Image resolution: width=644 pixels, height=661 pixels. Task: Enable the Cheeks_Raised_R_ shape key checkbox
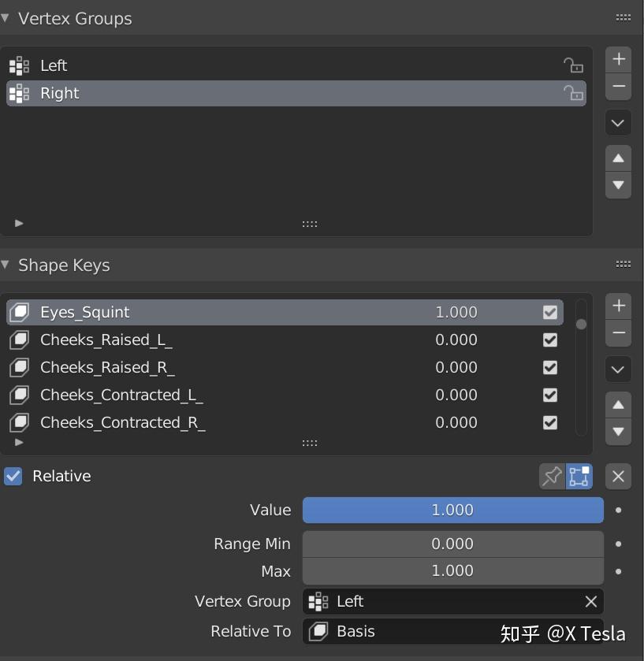[x=549, y=367]
